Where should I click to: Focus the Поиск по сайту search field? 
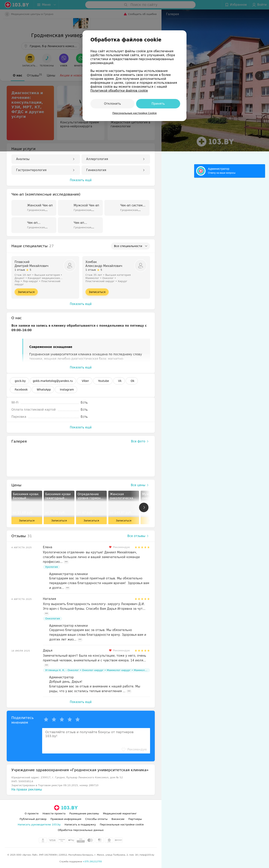140,5
